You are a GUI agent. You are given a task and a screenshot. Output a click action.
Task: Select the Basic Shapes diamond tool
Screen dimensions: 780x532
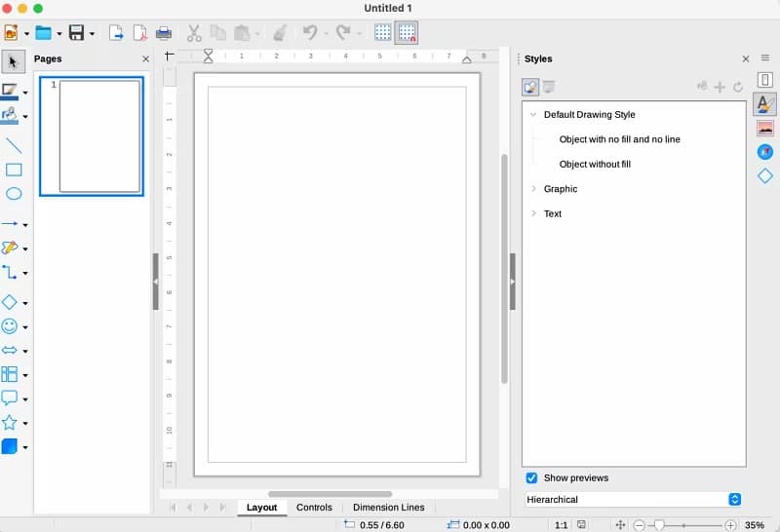[10, 302]
